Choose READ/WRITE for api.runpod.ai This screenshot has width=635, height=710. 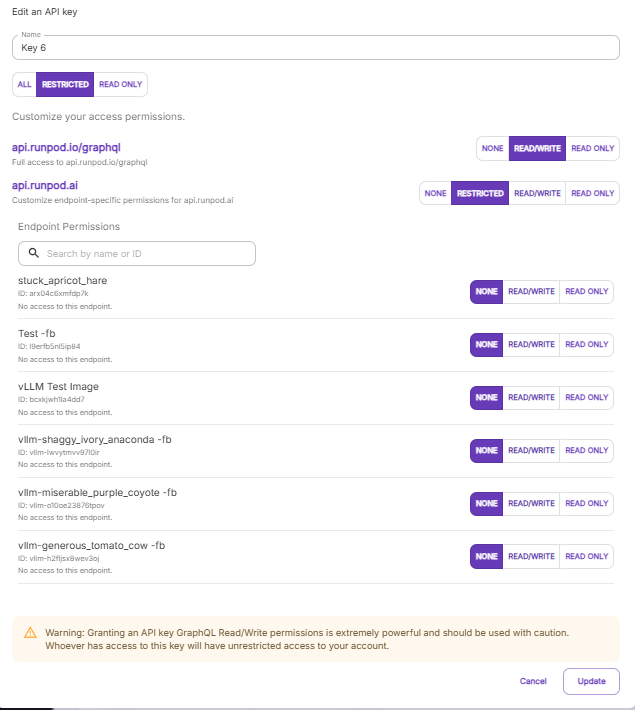pos(537,193)
